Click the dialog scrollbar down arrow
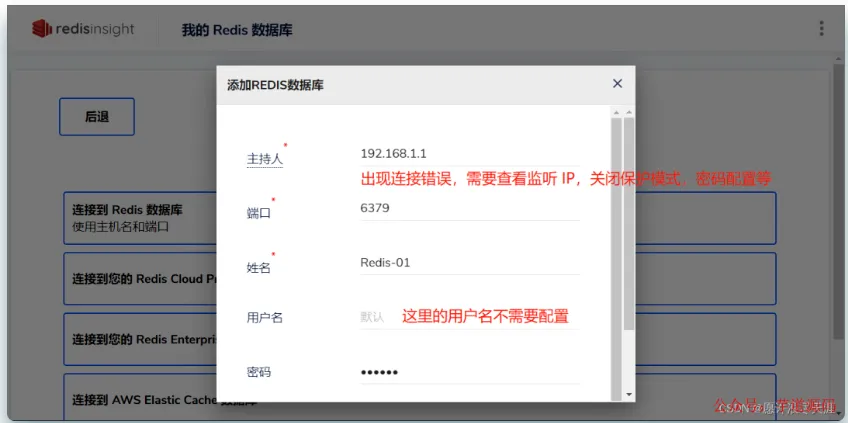 [x=628, y=394]
